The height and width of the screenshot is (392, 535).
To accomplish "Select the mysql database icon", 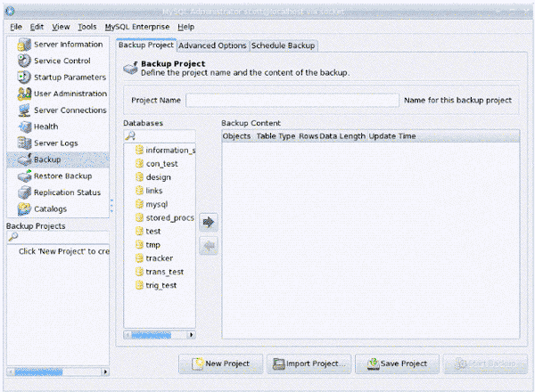I will (x=139, y=204).
